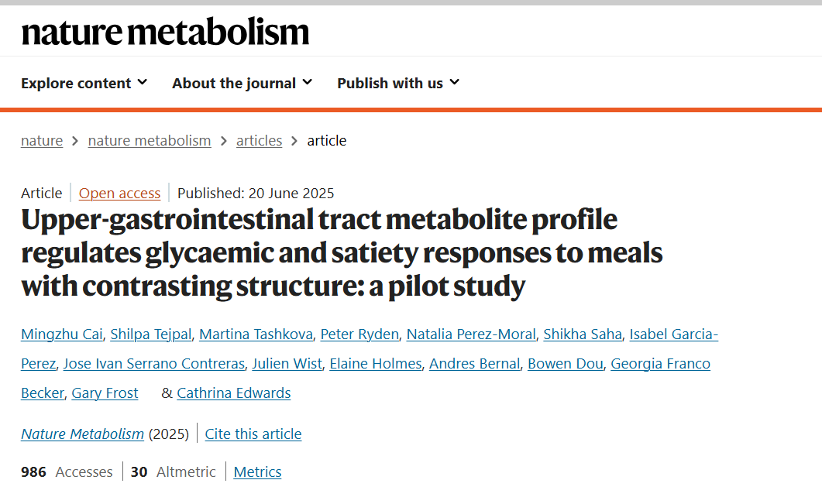Click the nature metabolism logo
822x504 pixels.
click(x=165, y=32)
